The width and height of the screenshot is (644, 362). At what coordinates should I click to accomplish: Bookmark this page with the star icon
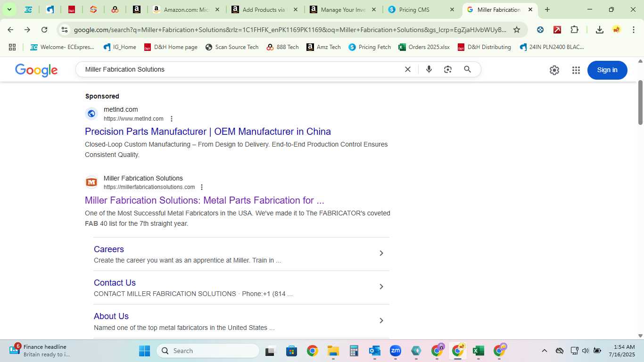[x=517, y=30]
